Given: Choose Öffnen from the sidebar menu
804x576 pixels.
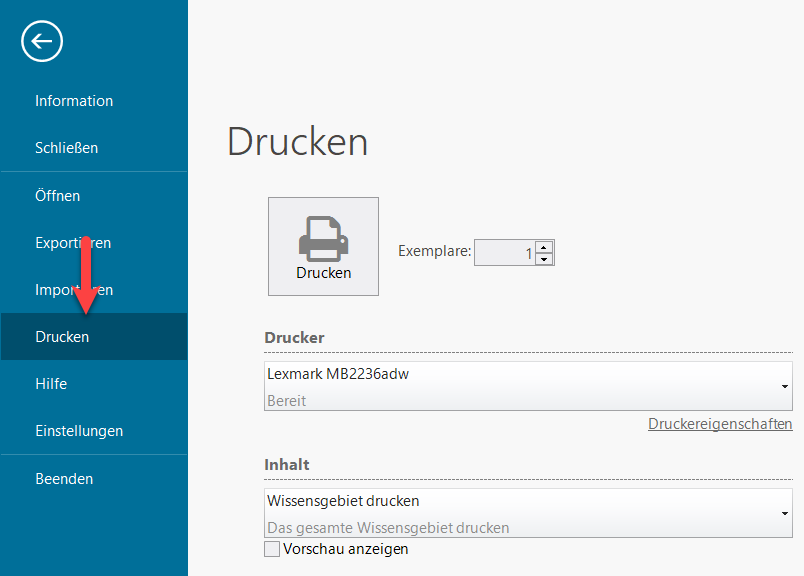Looking at the screenshot, I should [57, 196].
